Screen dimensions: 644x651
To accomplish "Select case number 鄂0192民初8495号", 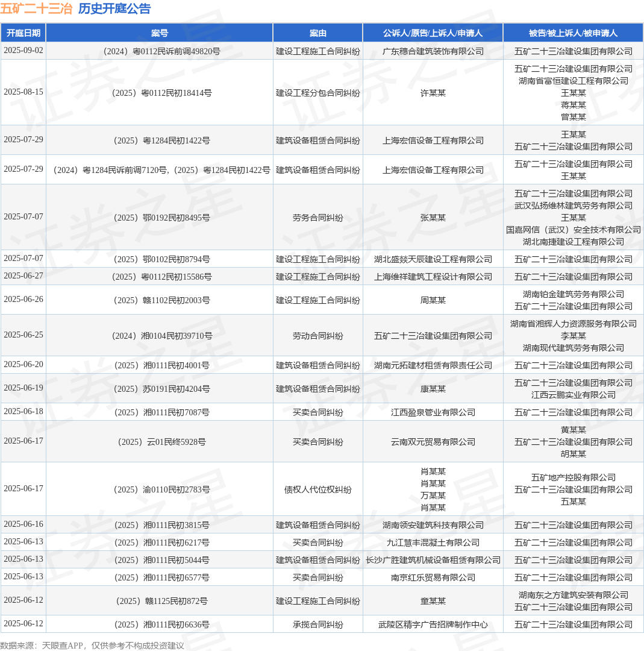I will 162,218.
